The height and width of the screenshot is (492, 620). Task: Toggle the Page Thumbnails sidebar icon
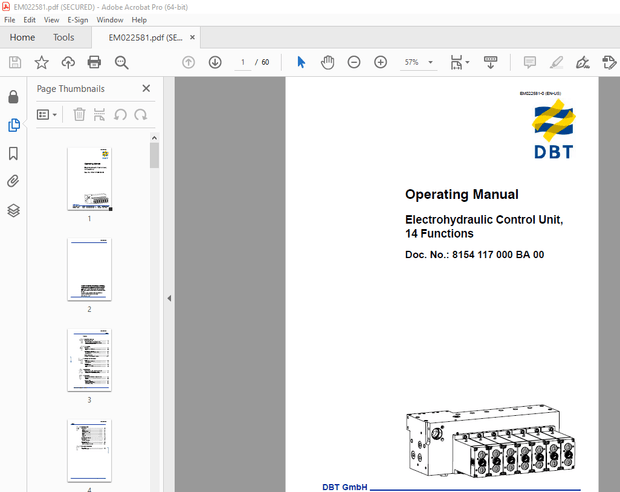pyautogui.click(x=13, y=125)
